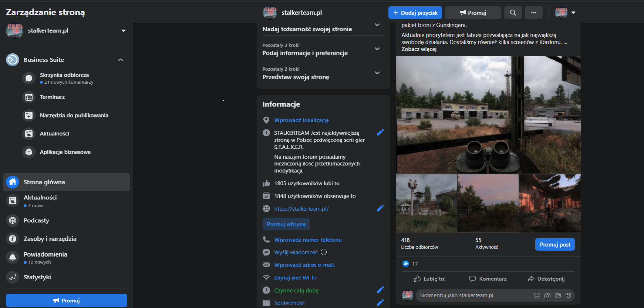644x308 pixels.
Task: Click the Zasoby i narzędzia info icon
Action: pyautogui.click(x=13, y=239)
